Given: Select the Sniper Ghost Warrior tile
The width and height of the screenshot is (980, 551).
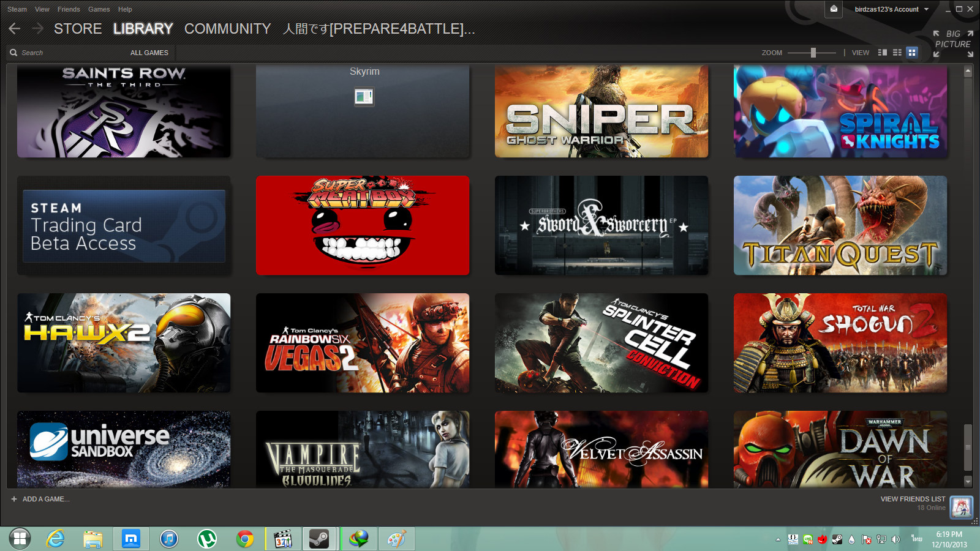Looking at the screenshot, I should point(601,111).
